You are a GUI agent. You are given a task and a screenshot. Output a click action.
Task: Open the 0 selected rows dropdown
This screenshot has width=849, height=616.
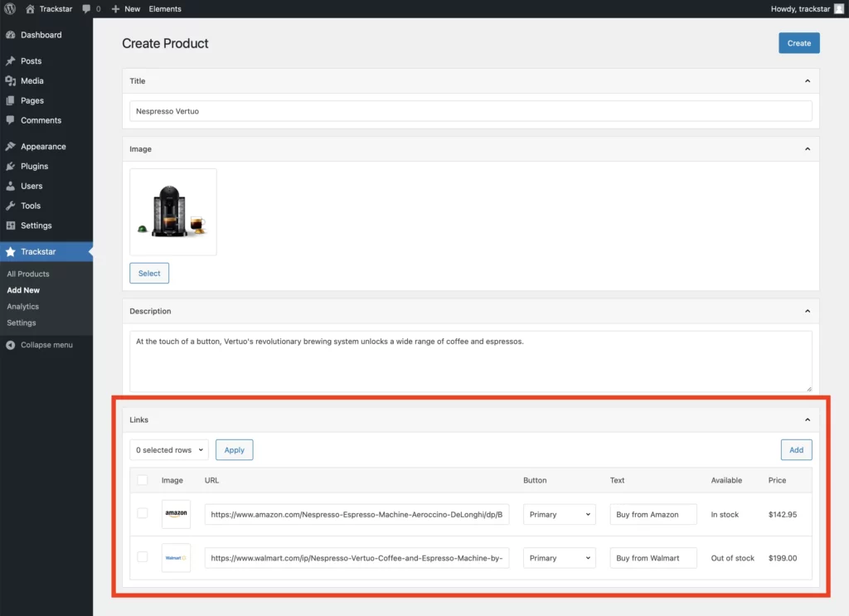coord(169,450)
